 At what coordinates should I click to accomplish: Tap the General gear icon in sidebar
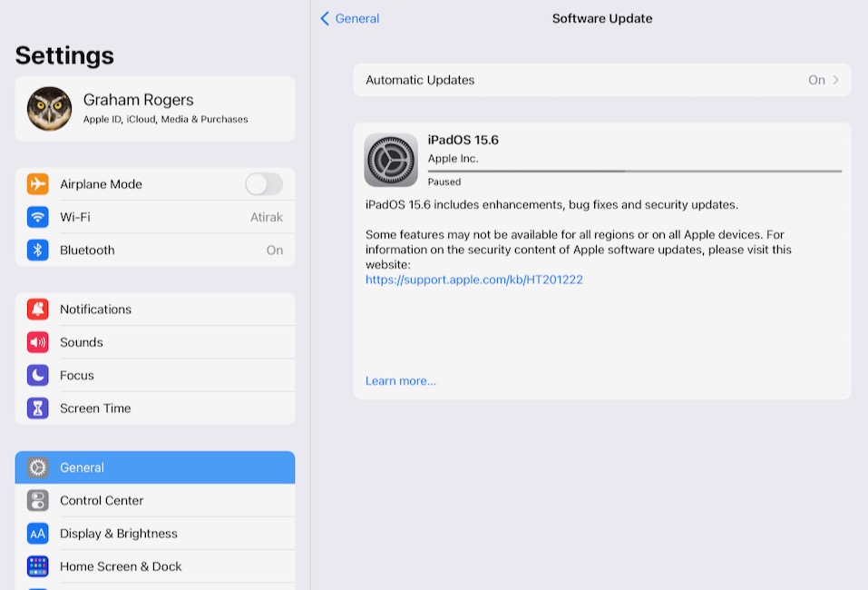38,467
